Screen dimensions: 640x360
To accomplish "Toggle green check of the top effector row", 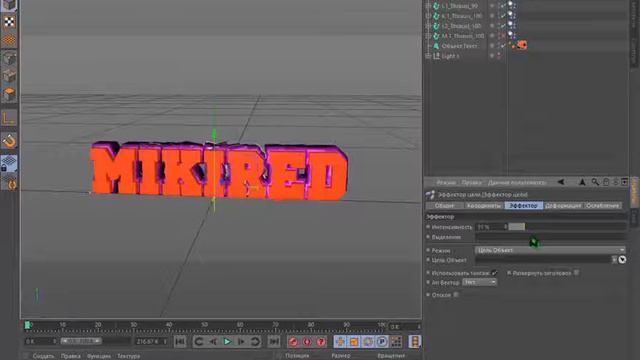I will (x=503, y=6).
